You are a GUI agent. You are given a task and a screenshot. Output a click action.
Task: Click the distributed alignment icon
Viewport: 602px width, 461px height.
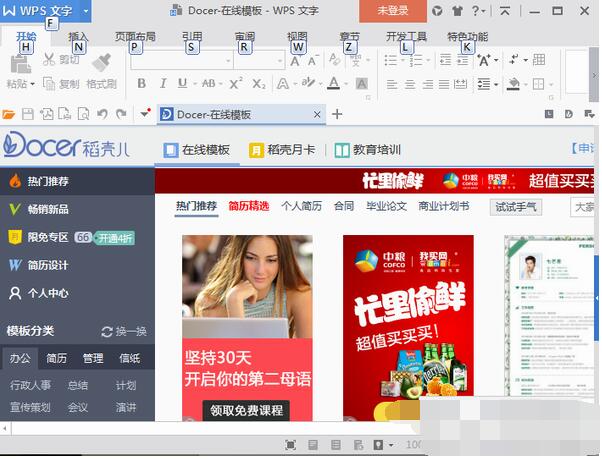pos(460,84)
